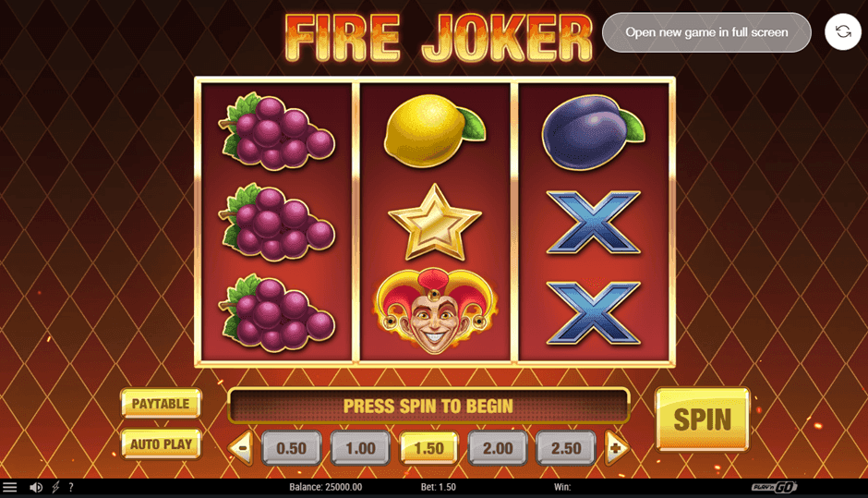Toggle fast play lightning bolt icon
This screenshot has height=498, width=868.
pyautogui.click(x=55, y=488)
